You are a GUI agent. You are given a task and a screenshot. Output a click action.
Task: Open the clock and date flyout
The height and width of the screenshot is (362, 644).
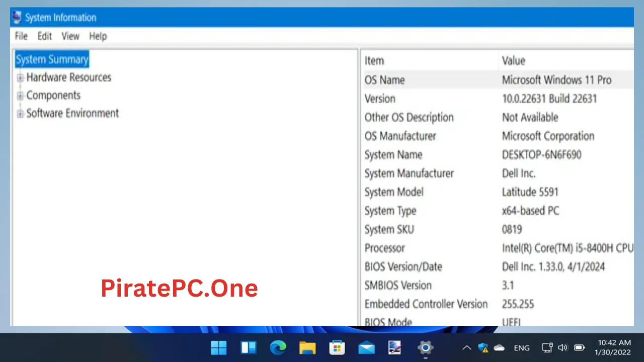point(613,347)
